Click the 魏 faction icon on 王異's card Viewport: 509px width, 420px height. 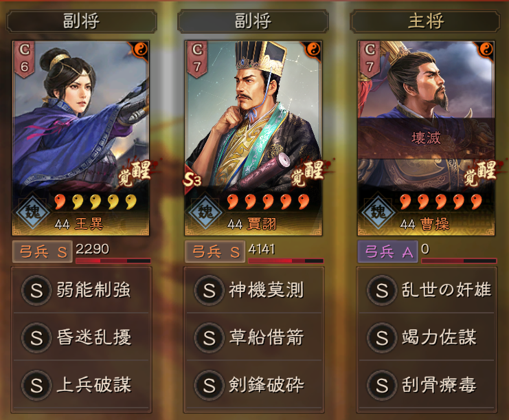click(x=33, y=212)
